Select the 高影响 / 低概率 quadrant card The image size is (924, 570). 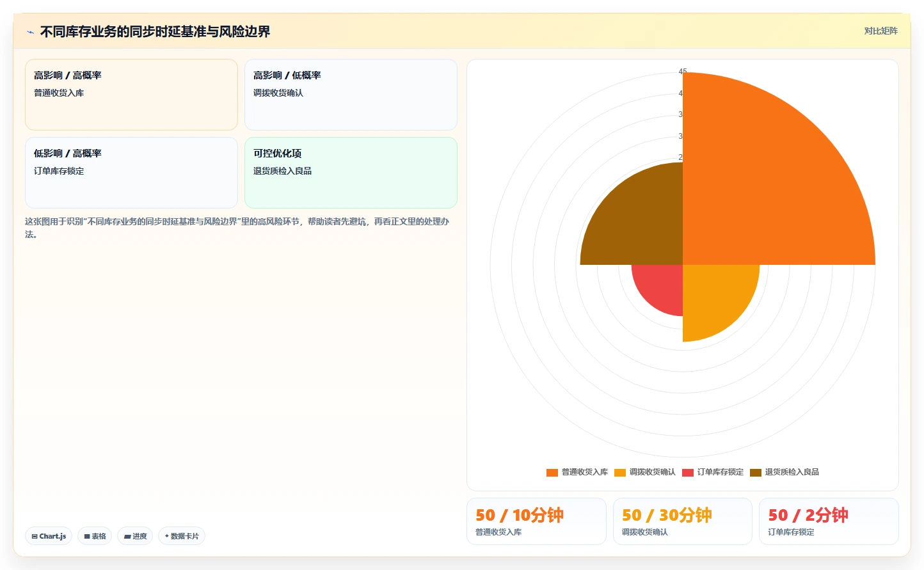[351, 95]
